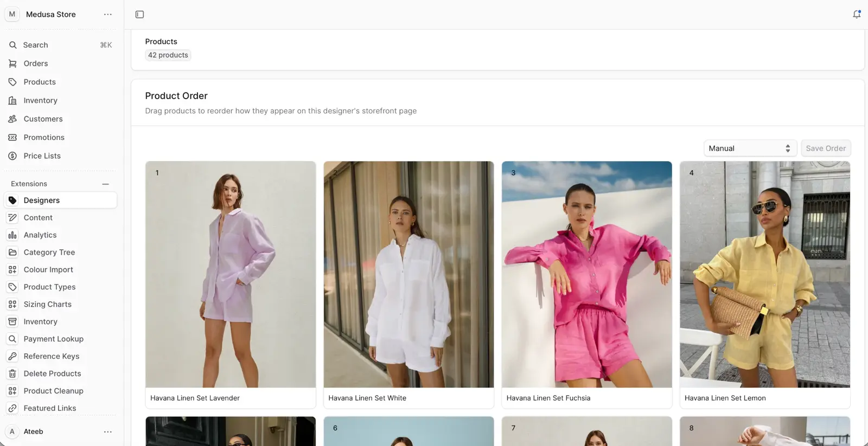
Task: Select Havana Linen Set Lemon product image
Action: (x=765, y=274)
